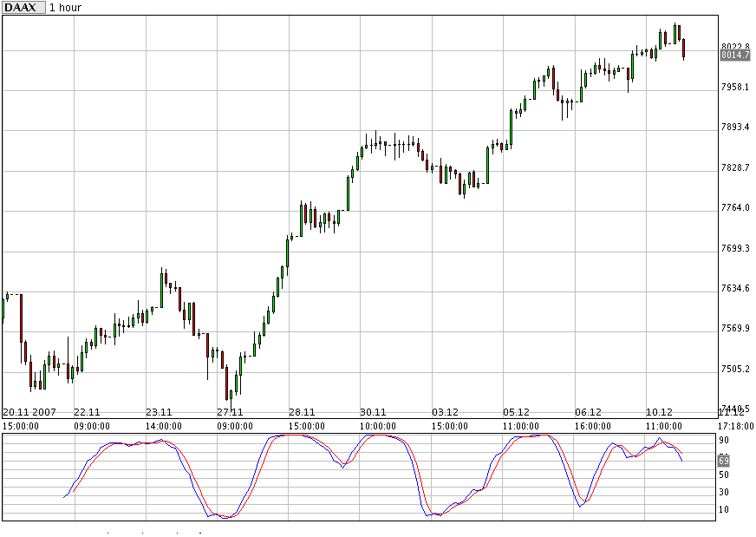Click the oscillator scale label 30
The width and height of the screenshot is (756, 537).
coord(724,492)
